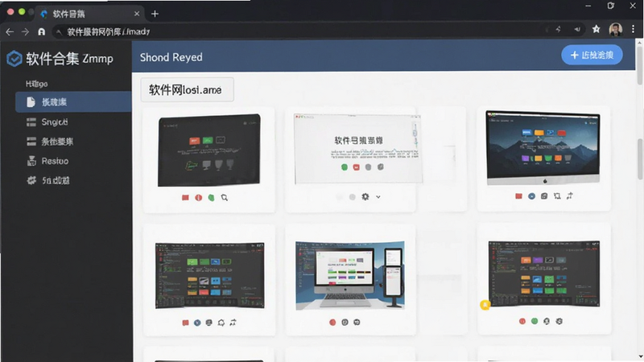Click red circle icon under dark tablet card
The width and height of the screenshot is (644, 362).
point(198,197)
